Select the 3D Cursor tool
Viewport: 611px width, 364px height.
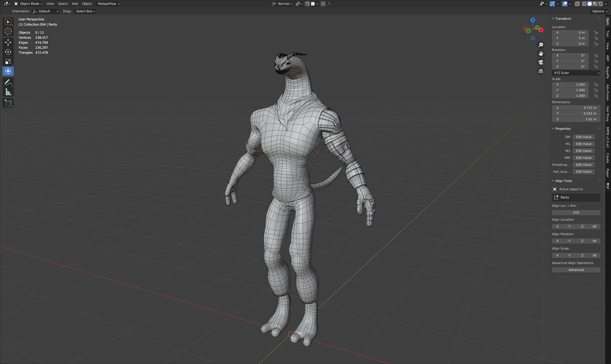(8, 31)
